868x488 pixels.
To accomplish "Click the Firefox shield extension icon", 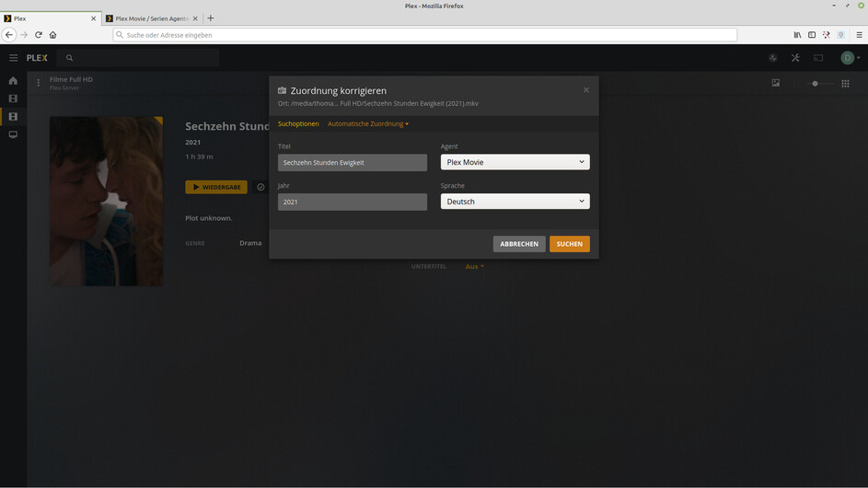I will pos(840,35).
